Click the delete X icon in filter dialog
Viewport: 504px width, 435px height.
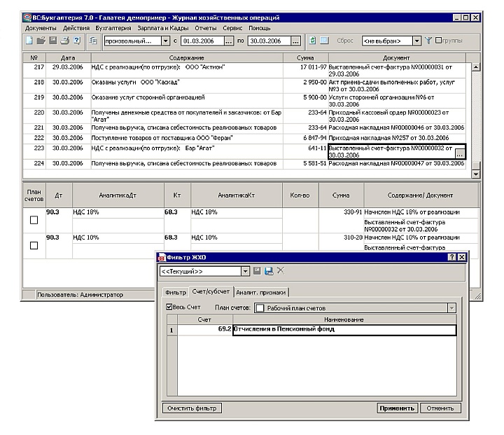pyautogui.click(x=280, y=271)
